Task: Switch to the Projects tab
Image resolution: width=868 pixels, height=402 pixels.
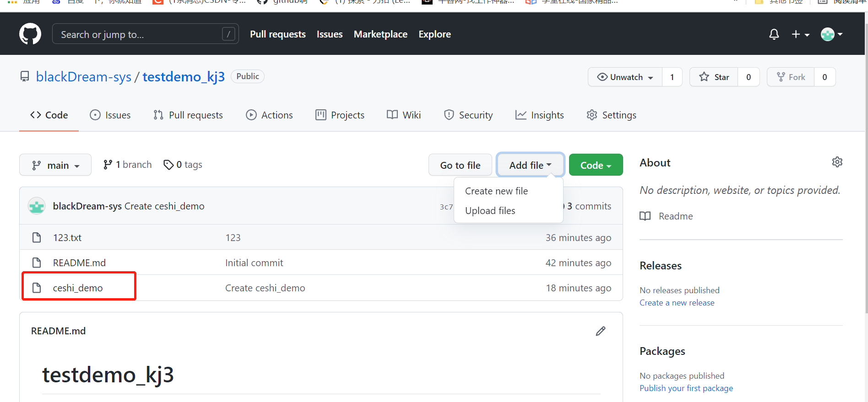Action: click(x=340, y=115)
